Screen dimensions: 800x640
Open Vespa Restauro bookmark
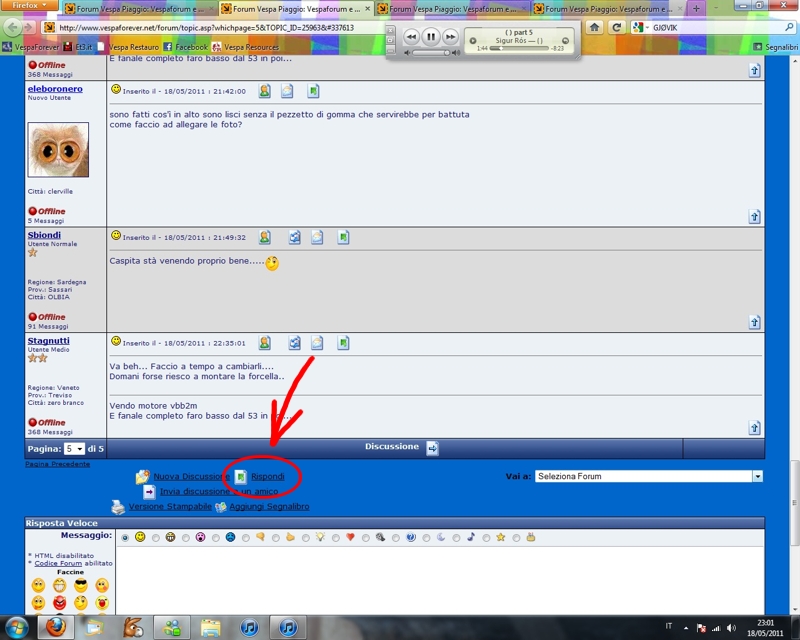(128, 47)
